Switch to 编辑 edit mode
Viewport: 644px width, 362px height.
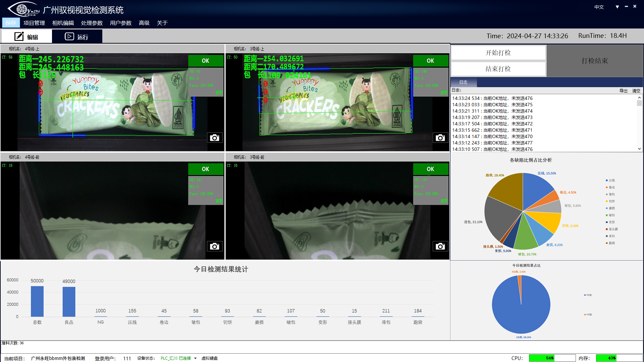click(x=26, y=37)
